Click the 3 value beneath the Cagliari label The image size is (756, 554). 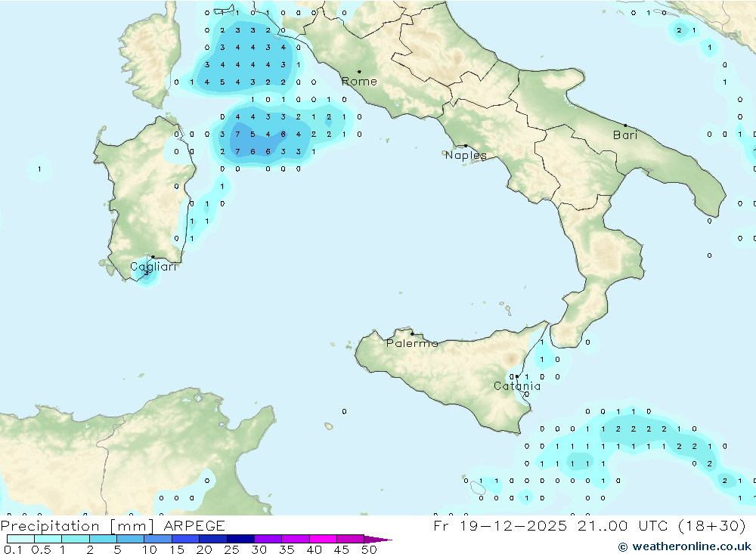point(146,274)
